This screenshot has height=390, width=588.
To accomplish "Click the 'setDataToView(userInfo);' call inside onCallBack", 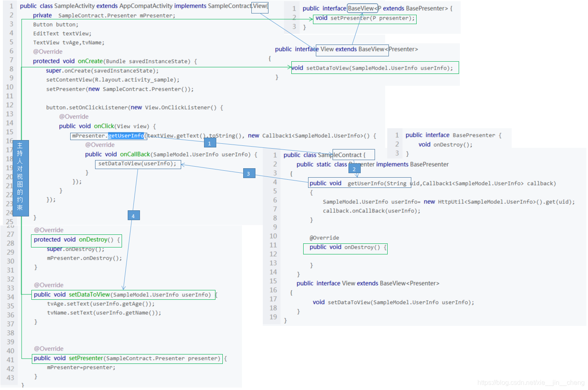I will (x=138, y=164).
